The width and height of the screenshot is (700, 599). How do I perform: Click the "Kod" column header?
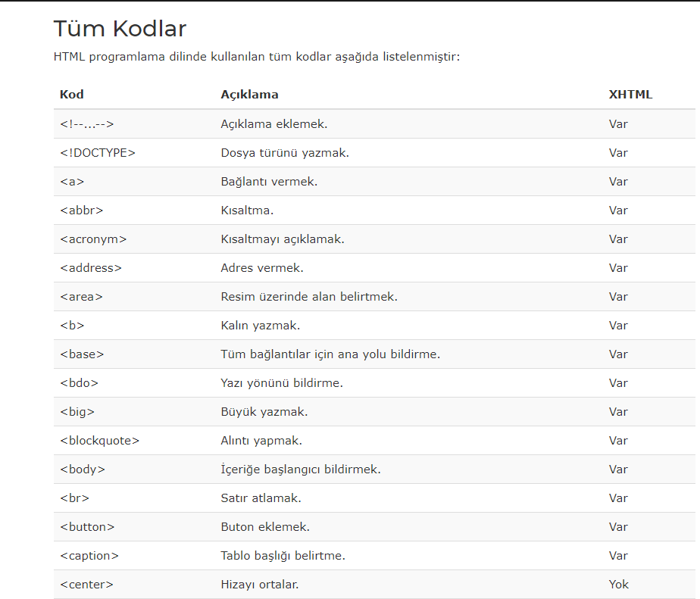(71, 95)
